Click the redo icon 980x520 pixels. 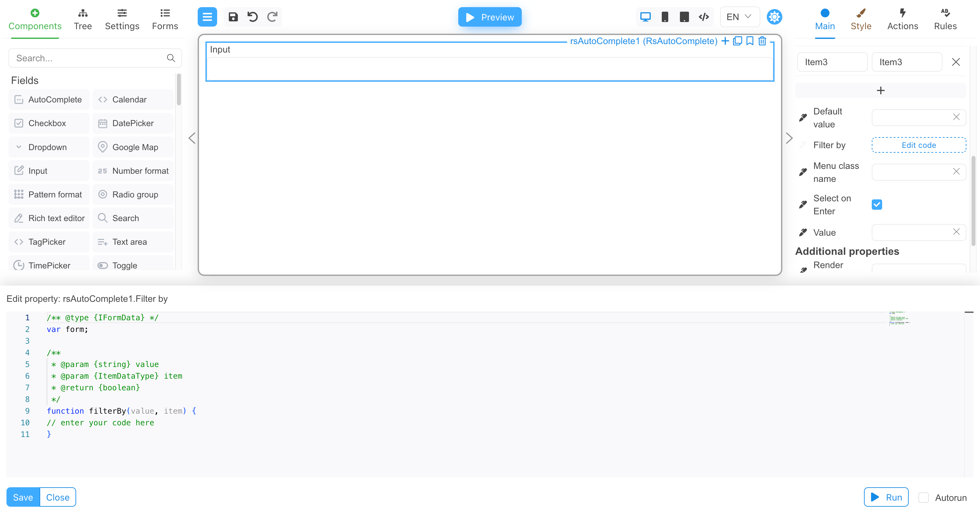click(x=272, y=17)
